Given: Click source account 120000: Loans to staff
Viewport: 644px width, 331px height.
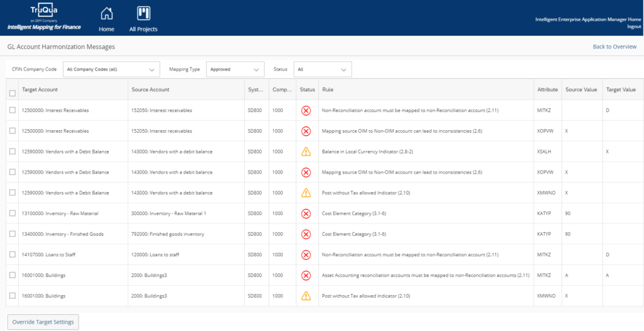Looking at the screenshot, I should click(x=155, y=254).
